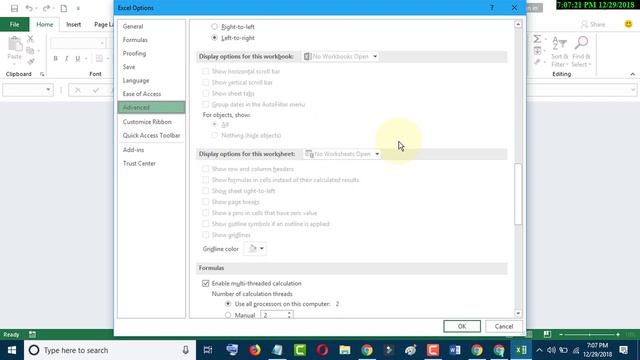Click the Excel icon on the taskbar
The height and width of the screenshot is (360, 640).
pyautogui.click(x=521, y=350)
